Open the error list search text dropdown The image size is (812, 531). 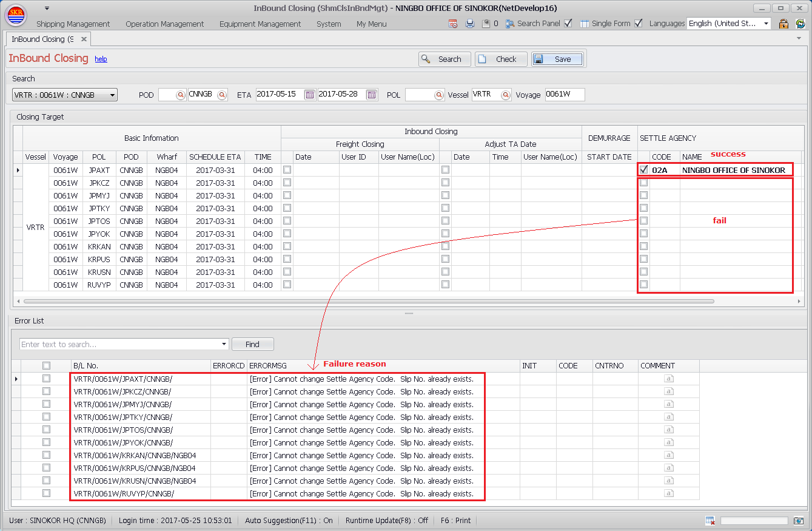coord(224,344)
